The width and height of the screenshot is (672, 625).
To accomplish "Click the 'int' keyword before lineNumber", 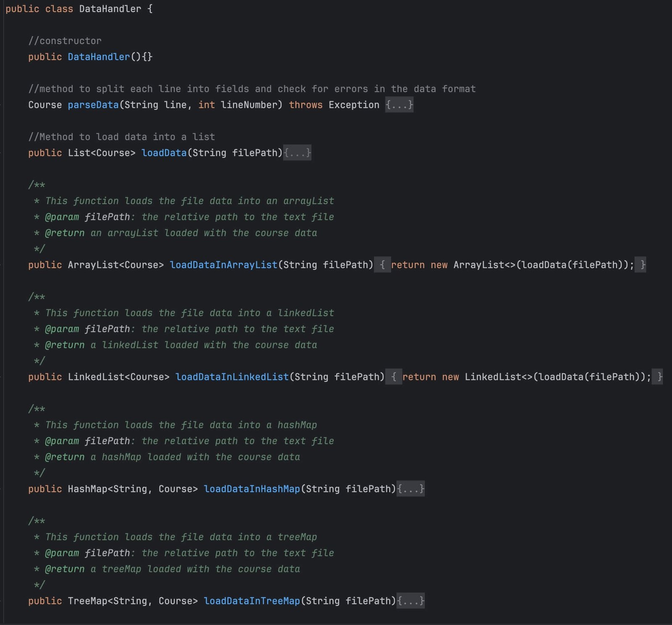I will click(207, 105).
